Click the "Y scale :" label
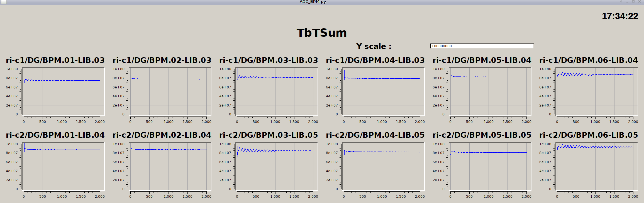The height and width of the screenshot is (203, 644). [x=374, y=46]
